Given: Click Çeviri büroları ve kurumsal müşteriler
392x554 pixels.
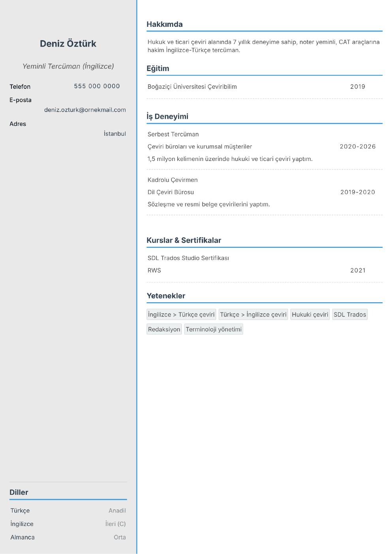Looking at the screenshot, I should pos(200,147).
